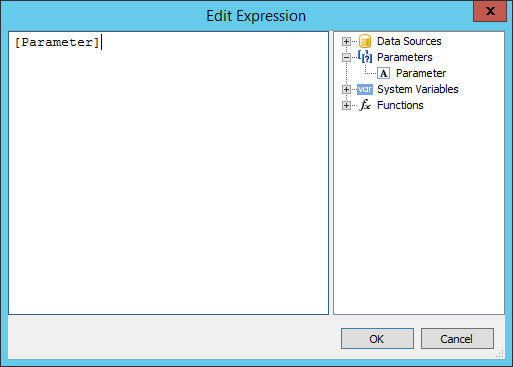Select the Parameter child item label
The image size is (513, 367).
pyautogui.click(x=421, y=73)
